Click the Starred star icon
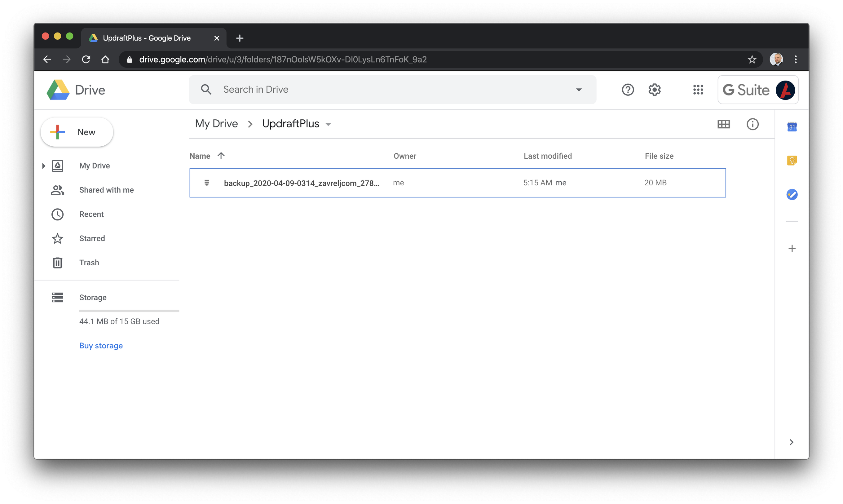This screenshot has width=843, height=504. [x=57, y=238]
